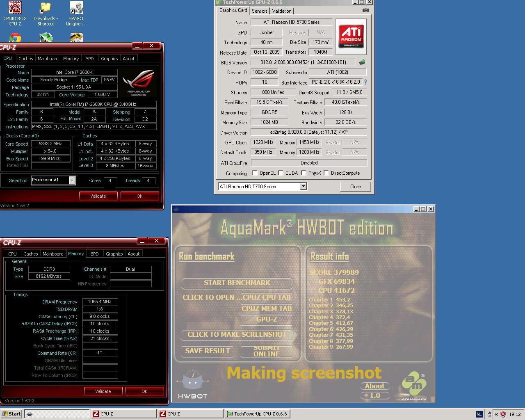This screenshot has width=525, height=420.
Task: Switch to Mainboard tab in upper CPU-Z
Action: coord(48,59)
